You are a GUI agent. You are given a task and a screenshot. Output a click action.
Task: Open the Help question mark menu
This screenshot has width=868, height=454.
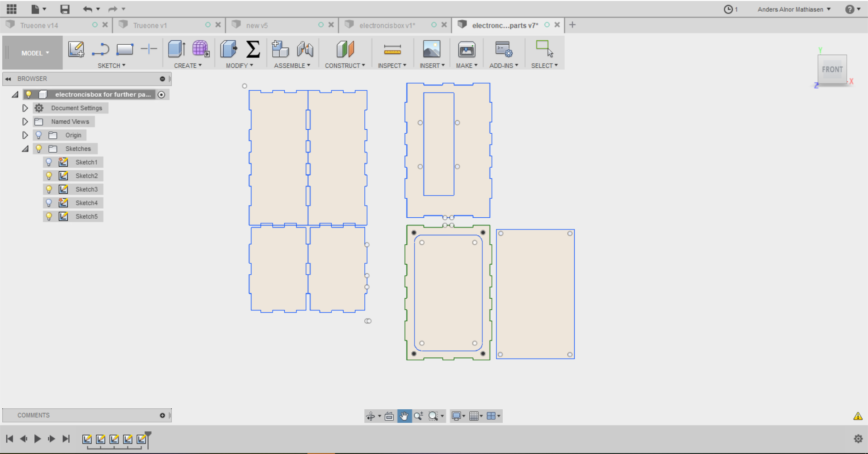(853, 9)
